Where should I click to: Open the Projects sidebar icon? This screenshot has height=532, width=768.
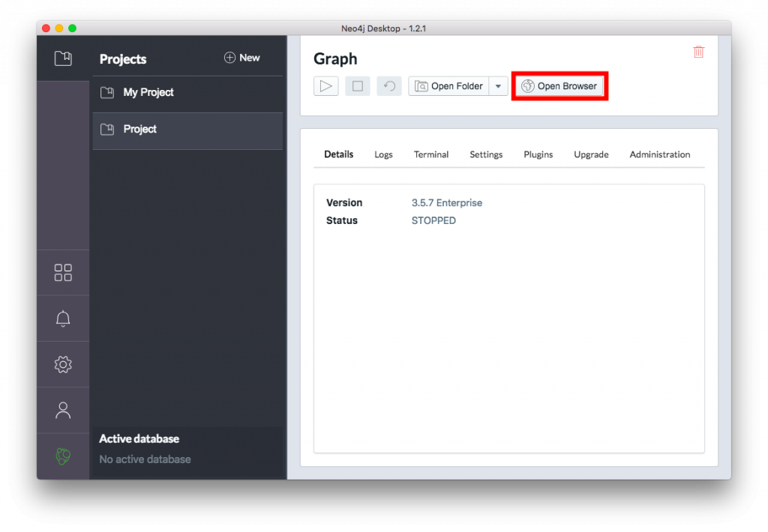63,58
